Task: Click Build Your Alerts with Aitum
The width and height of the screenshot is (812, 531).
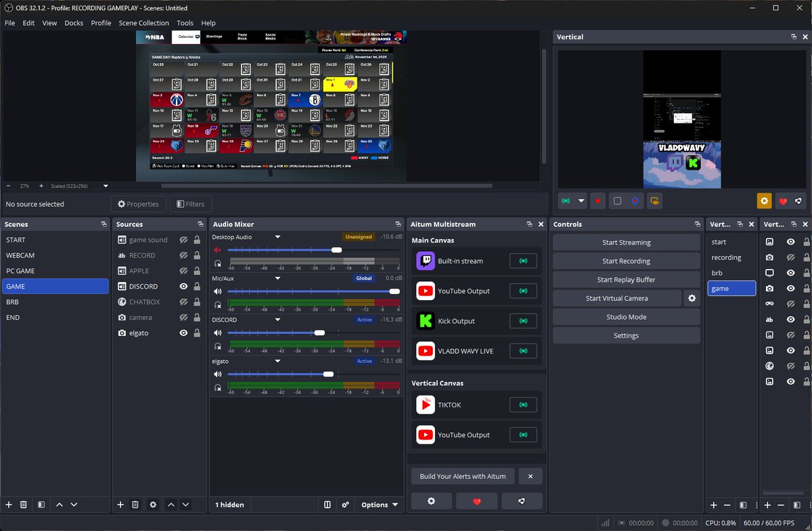Action: click(463, 476)
